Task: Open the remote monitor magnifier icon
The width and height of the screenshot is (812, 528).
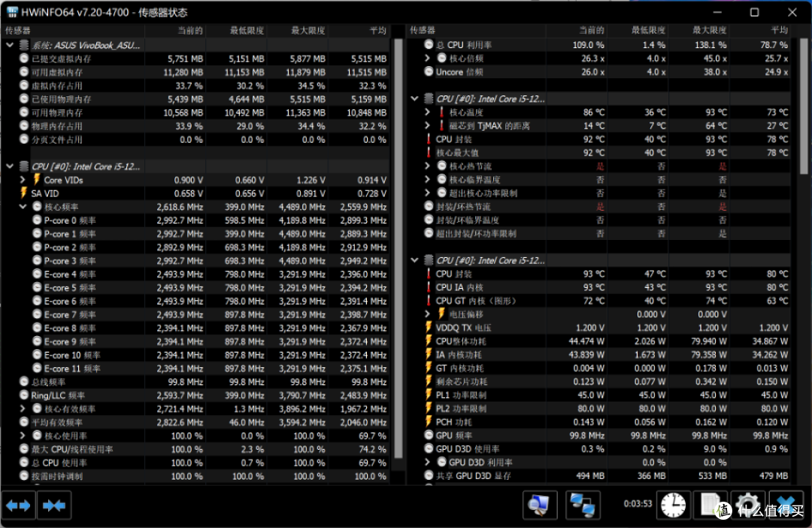Action: tap(540, 505)
